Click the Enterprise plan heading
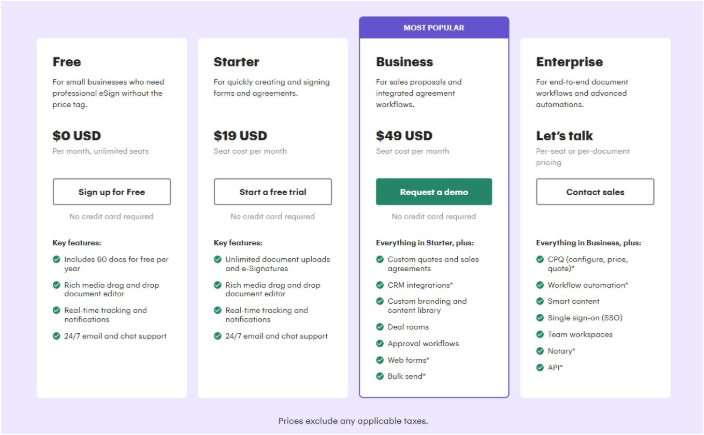Viewport: 704px width, 435px height. pyautogui.click(x=569, y=62)
